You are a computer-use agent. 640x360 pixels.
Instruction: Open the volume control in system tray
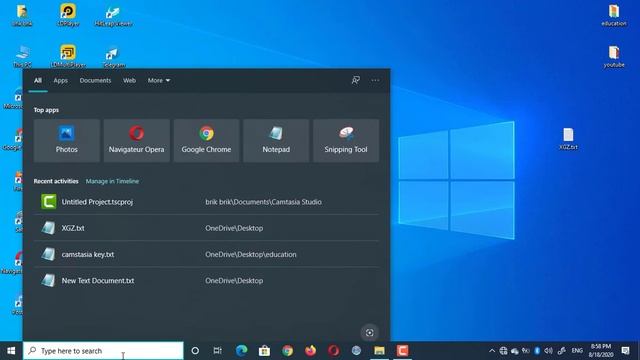point(549,351)
